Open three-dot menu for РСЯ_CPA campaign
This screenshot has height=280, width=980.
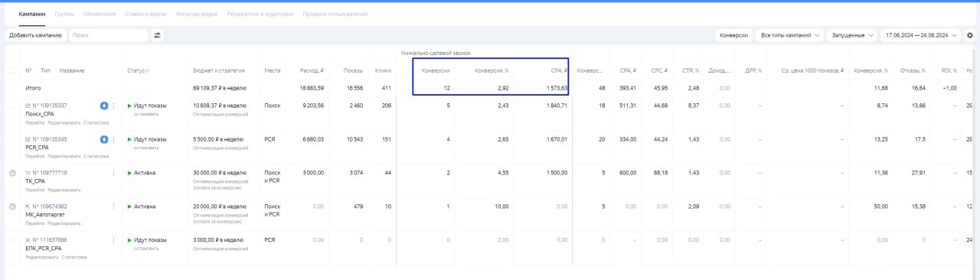[113, 139]
